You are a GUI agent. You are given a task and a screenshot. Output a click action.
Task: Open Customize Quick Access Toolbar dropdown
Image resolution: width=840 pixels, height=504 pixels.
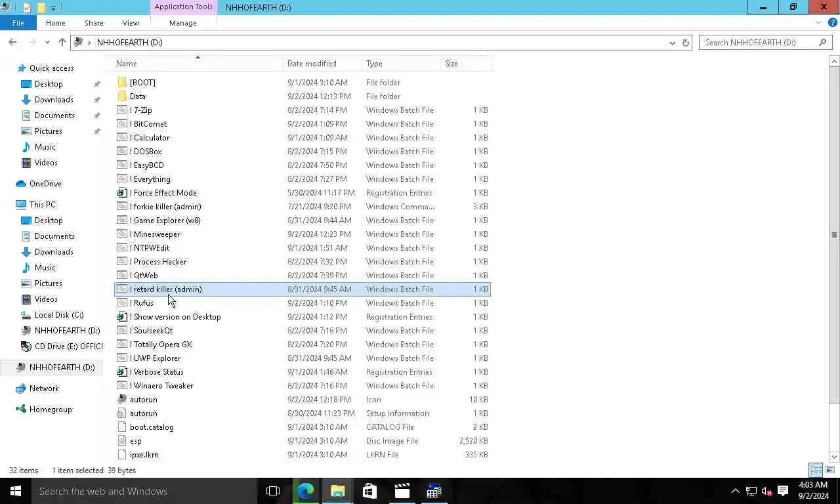[54, 8]
